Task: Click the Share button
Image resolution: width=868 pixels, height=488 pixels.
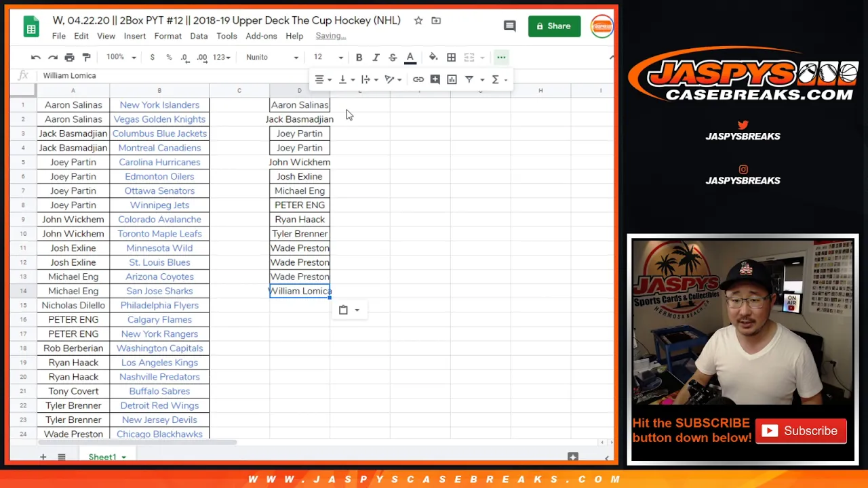Action: (x=554, y=26)
